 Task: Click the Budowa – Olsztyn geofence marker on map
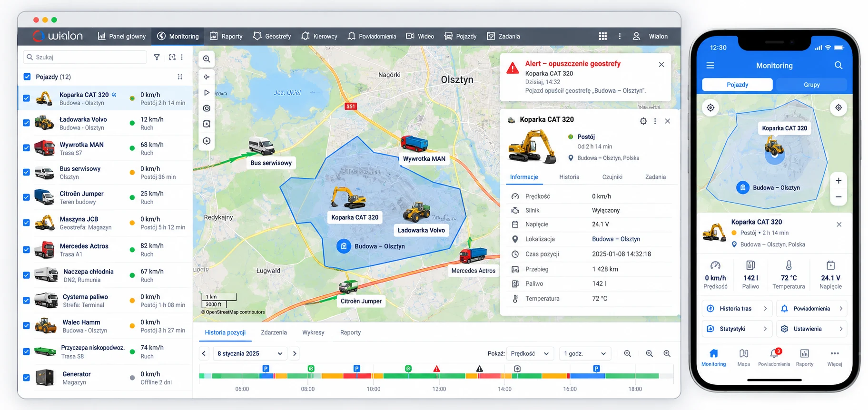344,246
